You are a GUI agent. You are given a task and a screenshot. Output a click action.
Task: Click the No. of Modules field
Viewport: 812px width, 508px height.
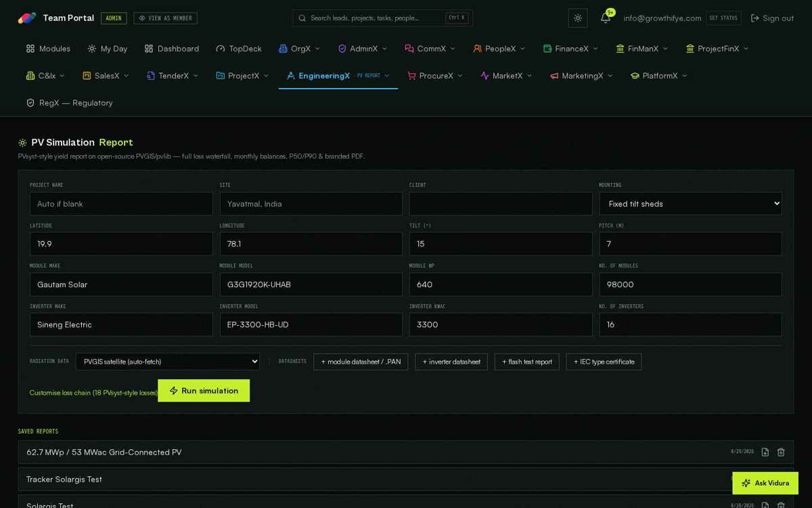690,284
